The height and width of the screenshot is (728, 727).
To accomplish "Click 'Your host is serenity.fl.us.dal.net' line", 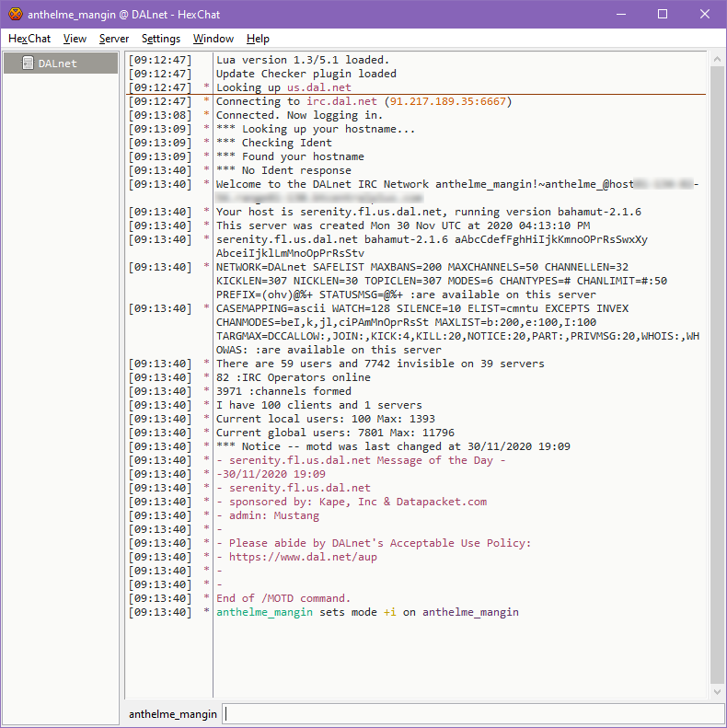I will pos(429,212).
